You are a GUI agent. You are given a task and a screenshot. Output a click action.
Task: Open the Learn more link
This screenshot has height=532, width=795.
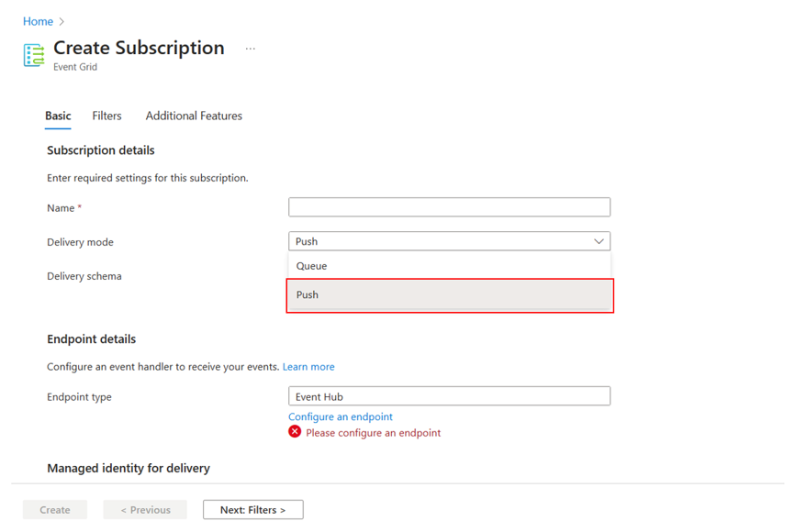click(x=308, y=366)
